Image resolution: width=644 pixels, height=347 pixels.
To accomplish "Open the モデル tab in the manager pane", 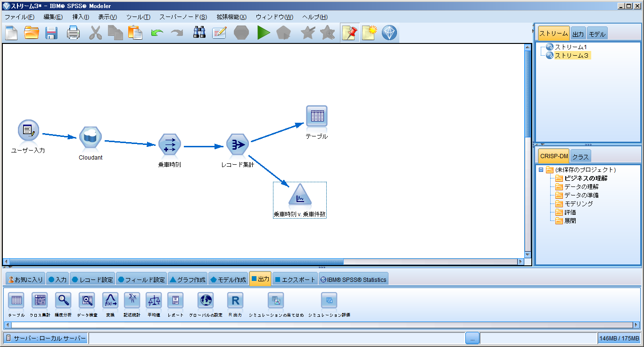I will tap(597, 34).
